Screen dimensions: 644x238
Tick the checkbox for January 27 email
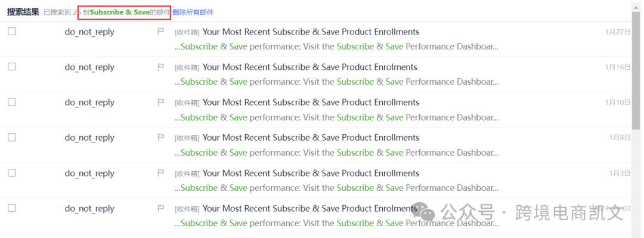[x=11, y=31]
